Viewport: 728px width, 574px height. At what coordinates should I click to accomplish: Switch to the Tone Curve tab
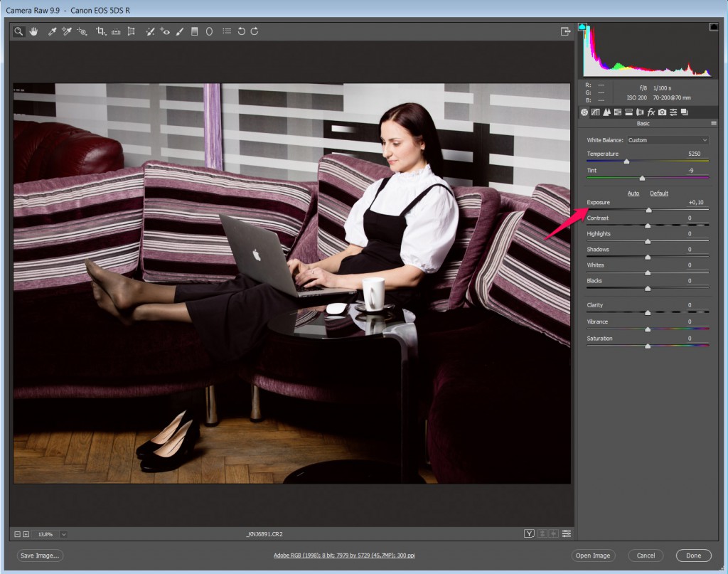coord(596,112)
